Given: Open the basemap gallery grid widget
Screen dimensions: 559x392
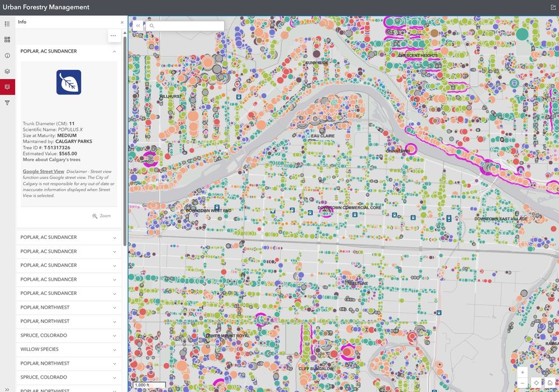Looking at the screenshot, I should (7, 40).
